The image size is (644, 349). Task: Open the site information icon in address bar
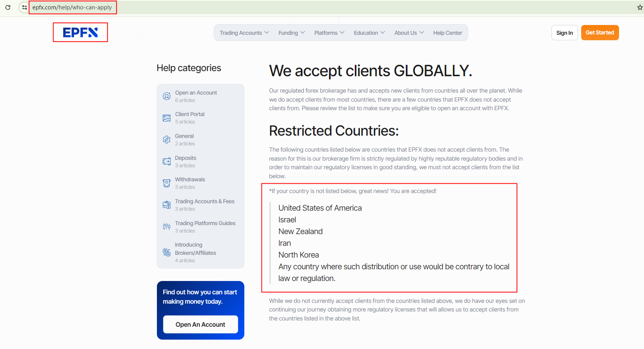click(x=25, y=7)
